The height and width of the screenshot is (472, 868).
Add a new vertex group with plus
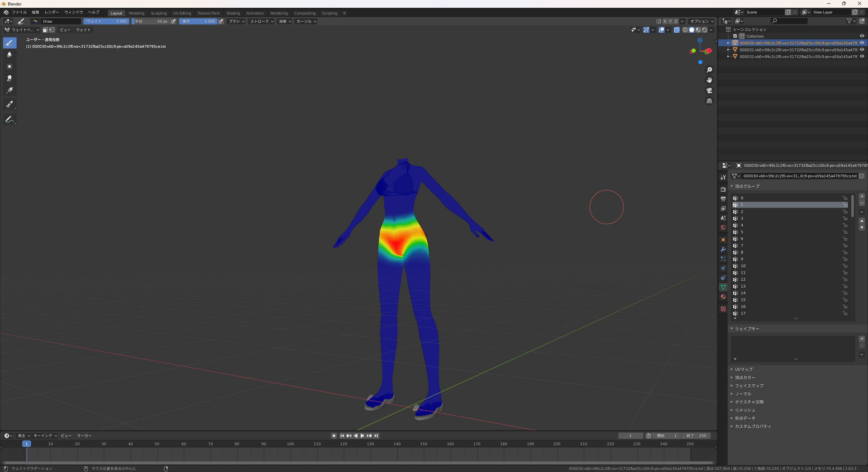[862, 196]
